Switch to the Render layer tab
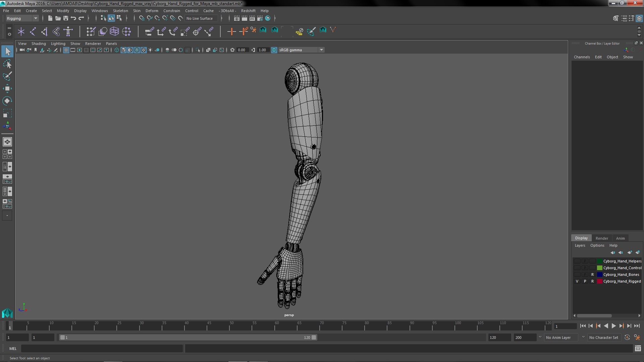This screenshot has height=362, width=644. (602, 238)
